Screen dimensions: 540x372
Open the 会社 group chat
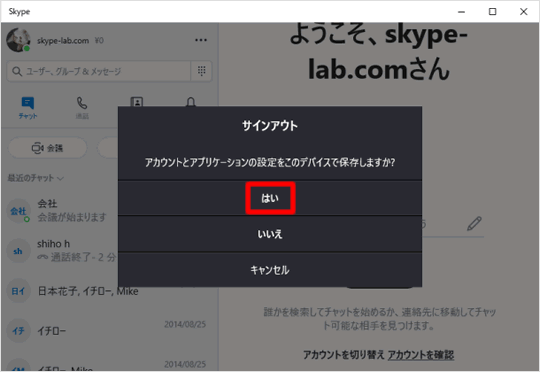click(x=62, y=210)
